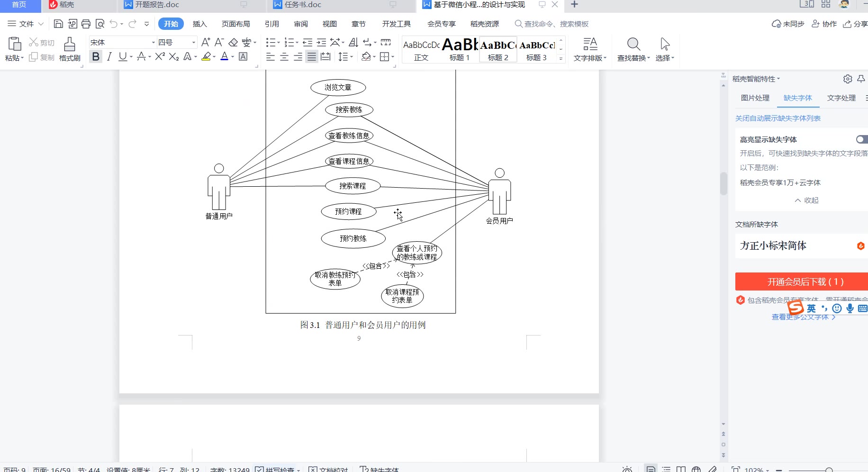Open the 插入 ribbon tab
The width and height of the screenshot is (868, 472).
tap(199, 24)
